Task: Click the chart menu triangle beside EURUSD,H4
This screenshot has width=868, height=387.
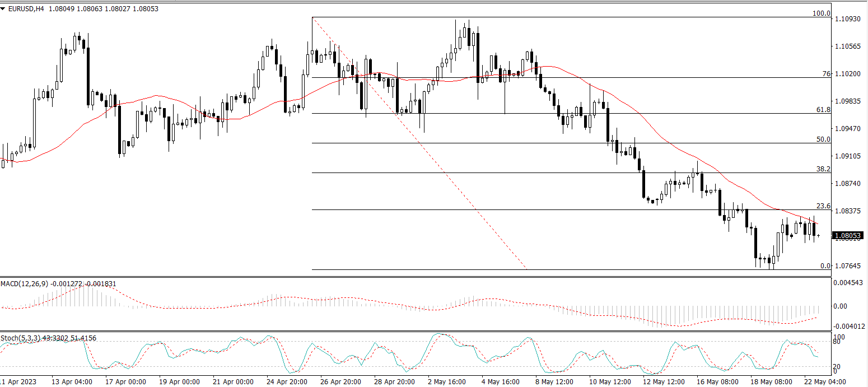Action: (3, 9)
